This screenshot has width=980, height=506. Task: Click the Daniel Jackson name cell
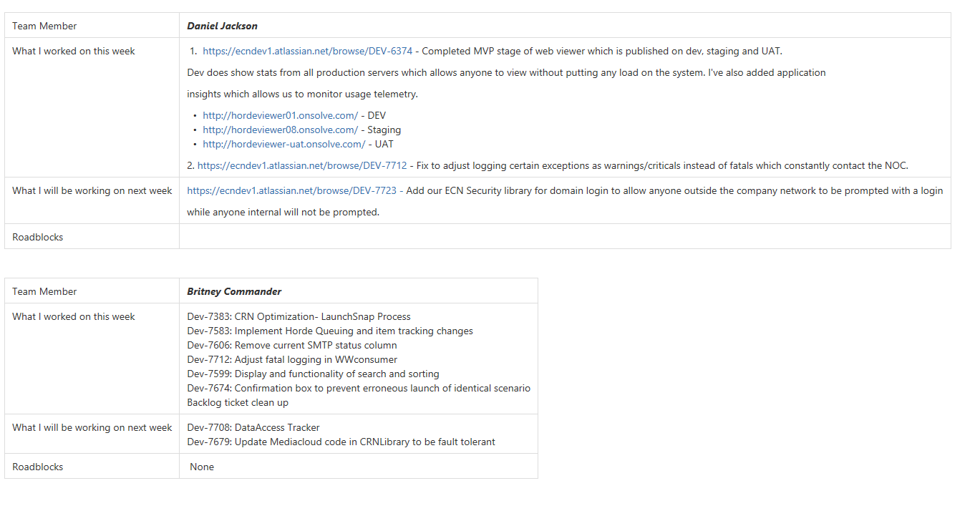pyautogui.click(x=565, y=26)
